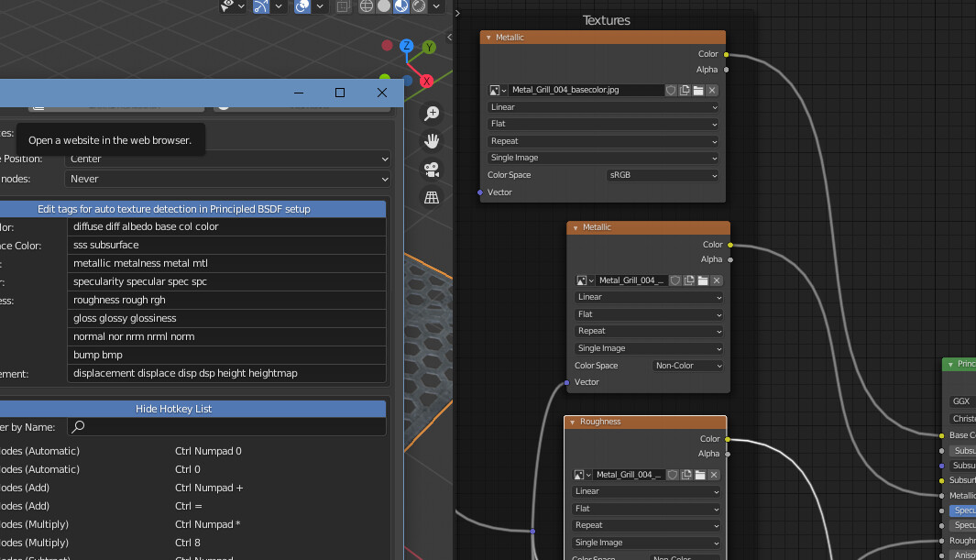Viewport: 976px width, 560px height.
Task: Click the Zoom icon in the viewport sidebar
Action: coord(431,113)
